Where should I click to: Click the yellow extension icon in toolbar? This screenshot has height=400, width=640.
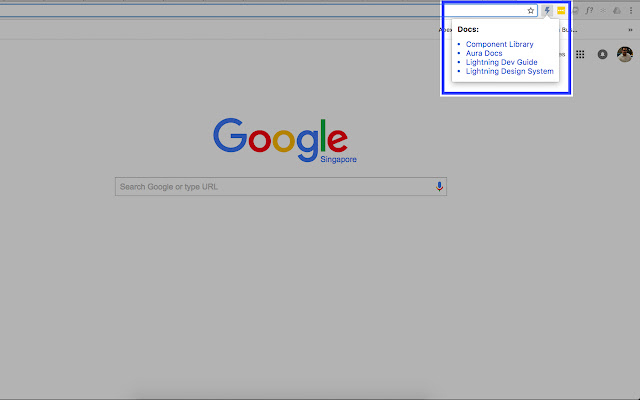point(561,11)
